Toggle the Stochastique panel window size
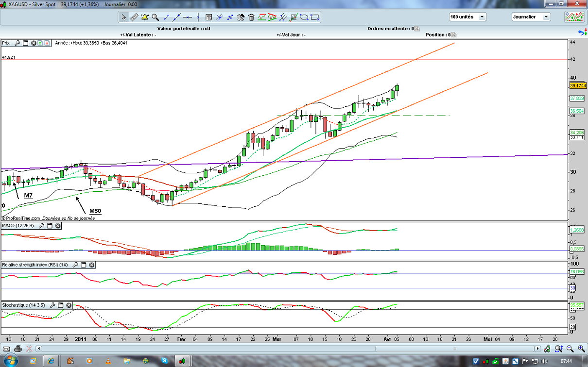 click(61, 305)
